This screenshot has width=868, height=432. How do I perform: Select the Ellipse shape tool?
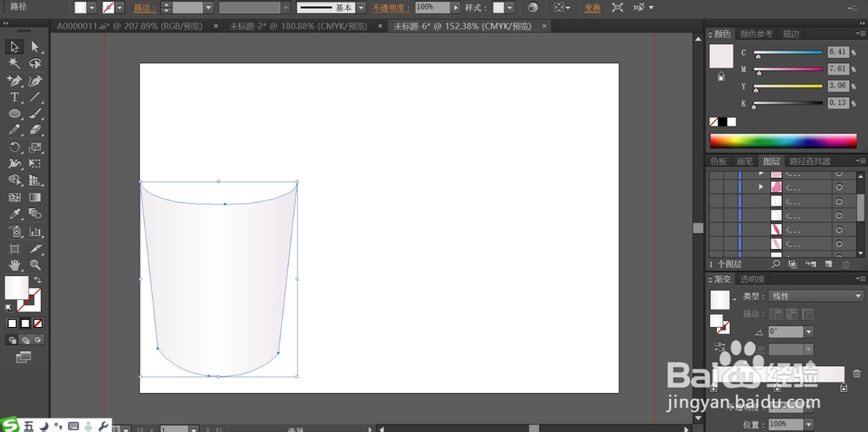15,114
